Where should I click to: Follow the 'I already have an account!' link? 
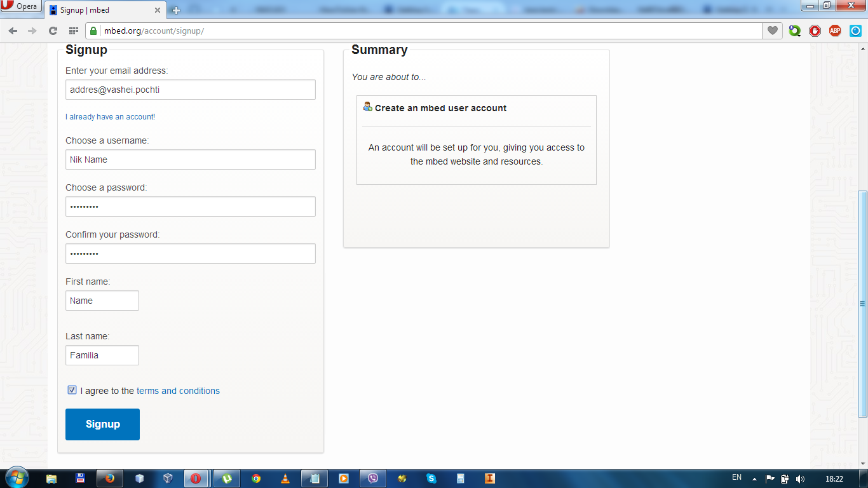coord(111,117)
